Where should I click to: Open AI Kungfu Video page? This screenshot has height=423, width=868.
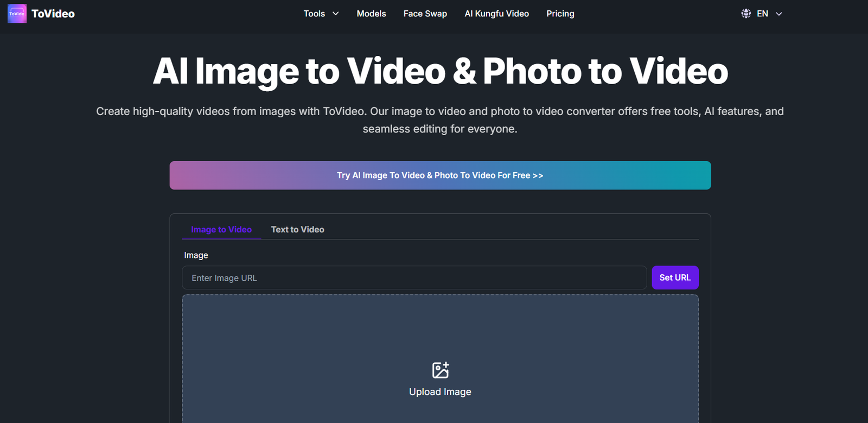pos(496,14)
